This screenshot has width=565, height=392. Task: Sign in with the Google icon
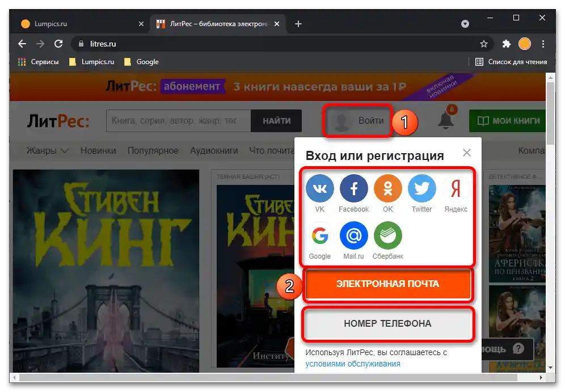pyautogui.click(x=319, y=235)
